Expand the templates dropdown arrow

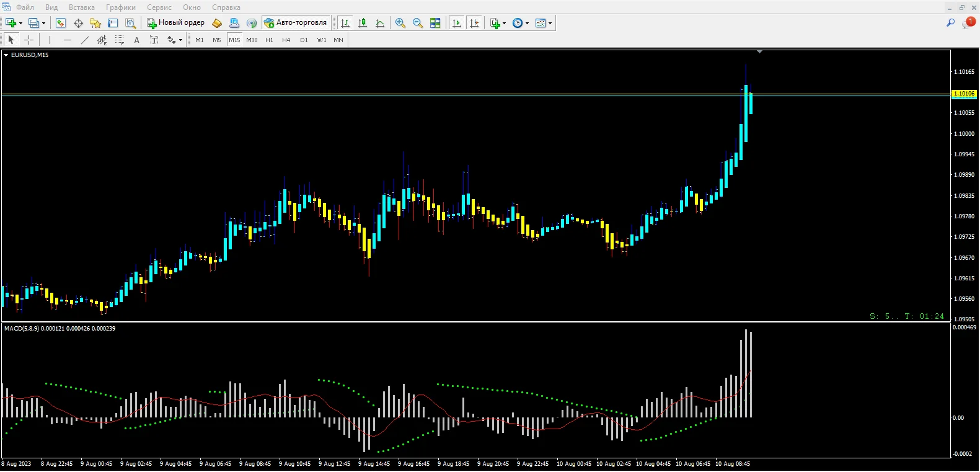pyautogui.click(x=550, y=23)
